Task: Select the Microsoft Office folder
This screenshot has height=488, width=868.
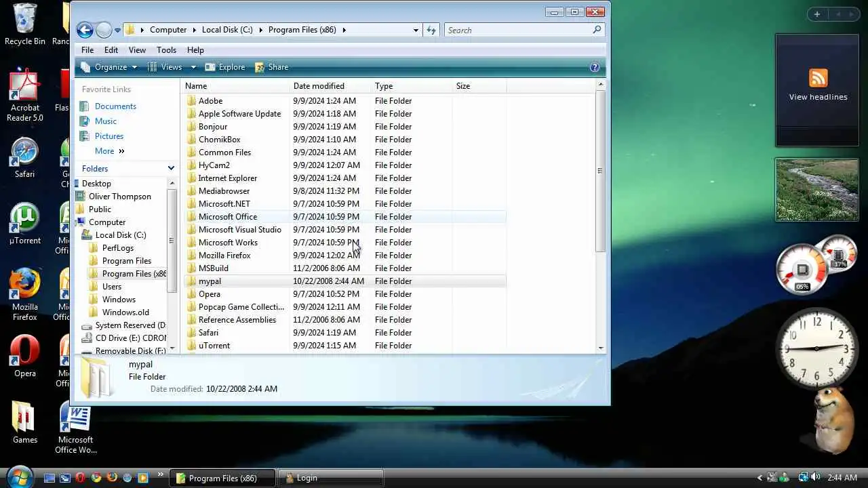Action: click(x=227, y=217)
